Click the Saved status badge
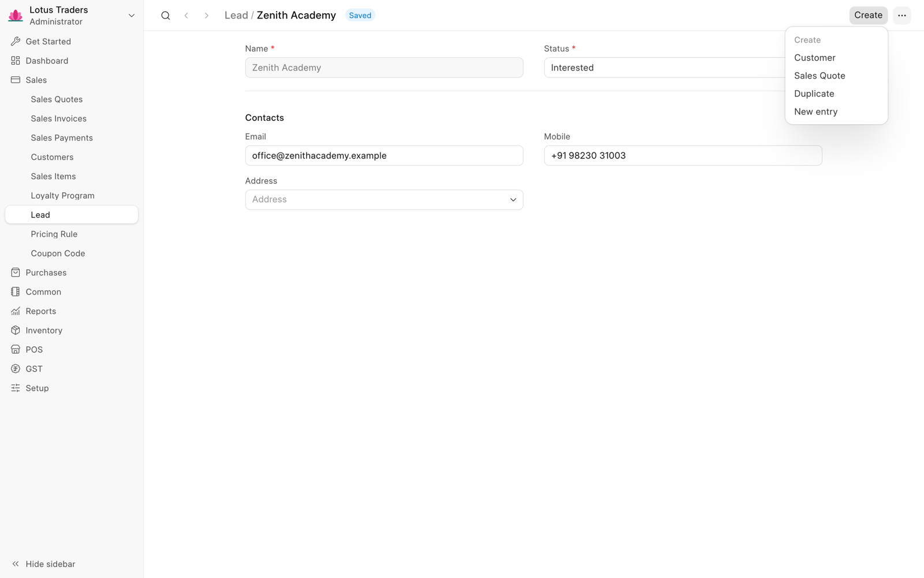 point(360,16)
